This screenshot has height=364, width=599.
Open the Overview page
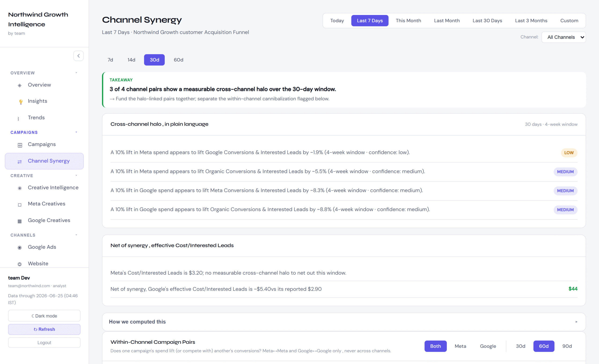tap(39, 85)
